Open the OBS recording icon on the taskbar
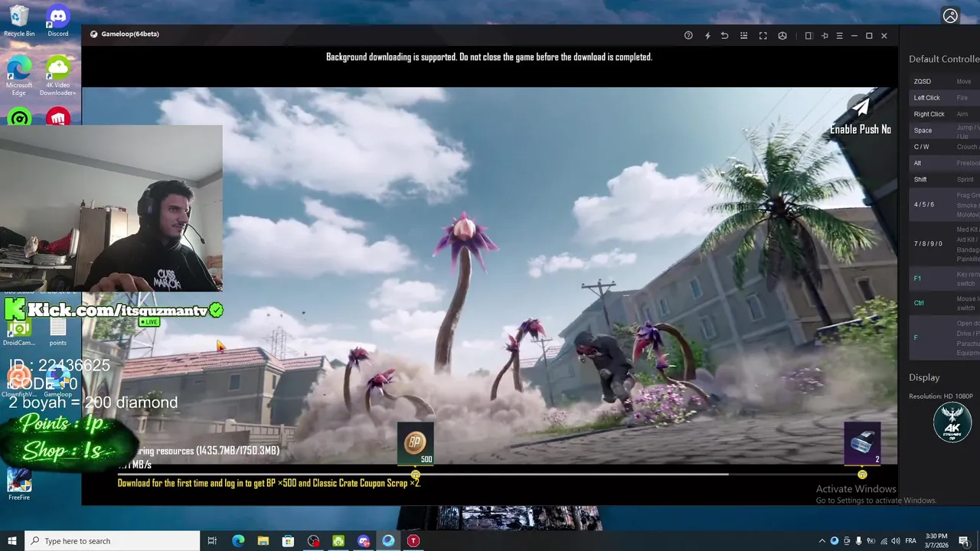The image size is (980, 551). point(313,541)
